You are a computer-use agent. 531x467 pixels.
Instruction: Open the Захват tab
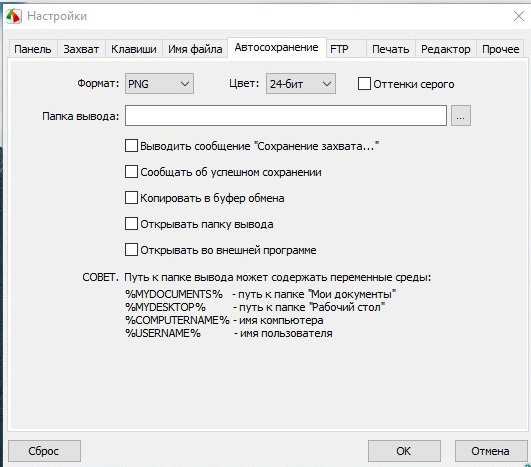tap(81, 49)
